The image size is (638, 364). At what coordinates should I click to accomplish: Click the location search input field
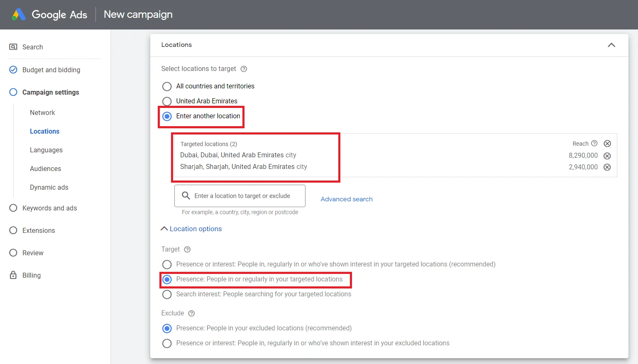point(240,196)
